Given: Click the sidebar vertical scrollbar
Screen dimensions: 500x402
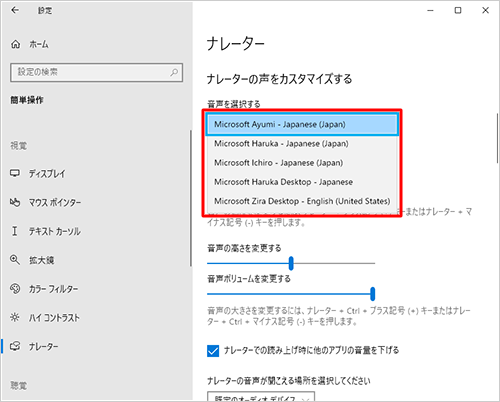Looking at the screenshot, I should 191,198.
